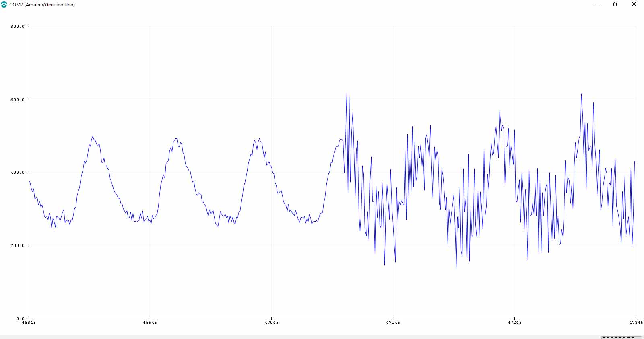Select the 600.0 y-axis tick label
The height and width of the screenshot is (339, 644).
[17, 99]
